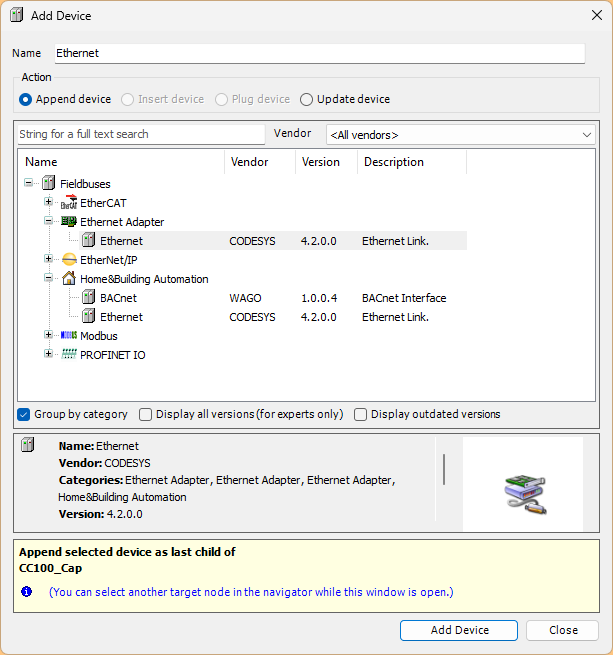
Task: Click the device icon in details panel
Action: 28,444
